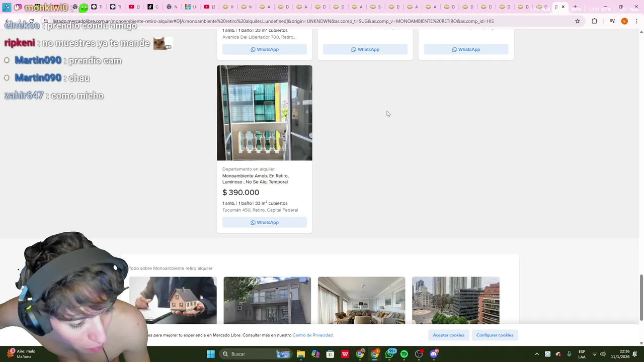Open WPS Office from the taskbar

pos(345,354)
